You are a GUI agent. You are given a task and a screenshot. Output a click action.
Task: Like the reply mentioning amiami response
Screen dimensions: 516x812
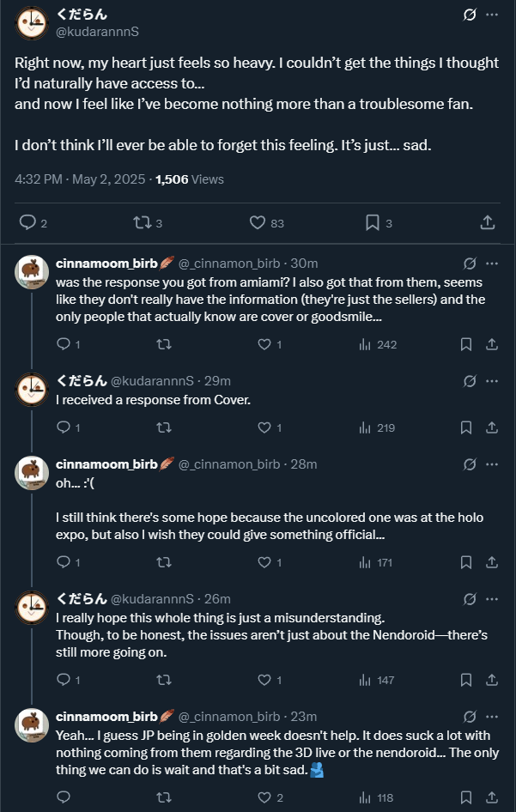pyautogui.click(x=264, y=344)
